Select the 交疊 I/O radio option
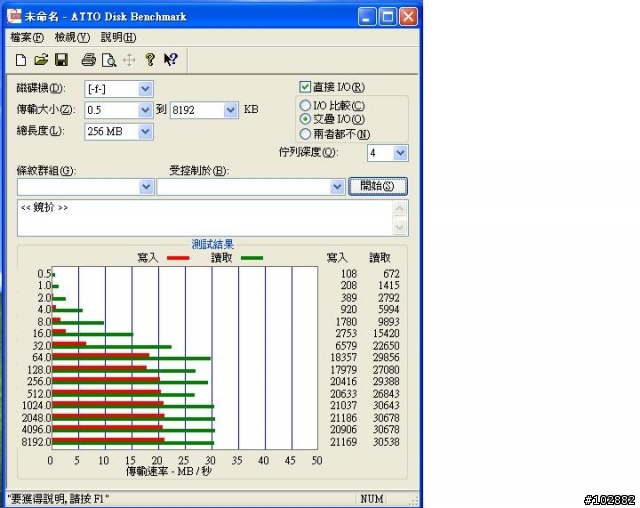 click(x=305, y=119)
